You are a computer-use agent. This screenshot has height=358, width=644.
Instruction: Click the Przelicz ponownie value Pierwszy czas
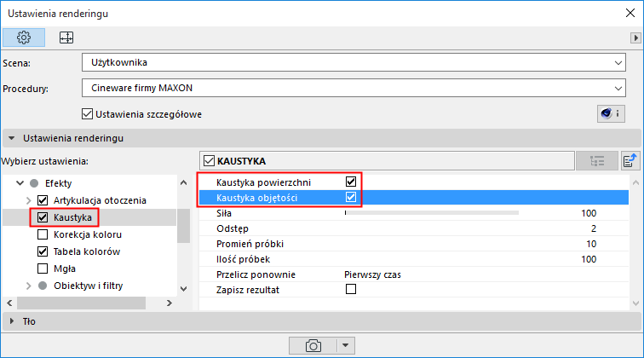[x=372, y=274]
